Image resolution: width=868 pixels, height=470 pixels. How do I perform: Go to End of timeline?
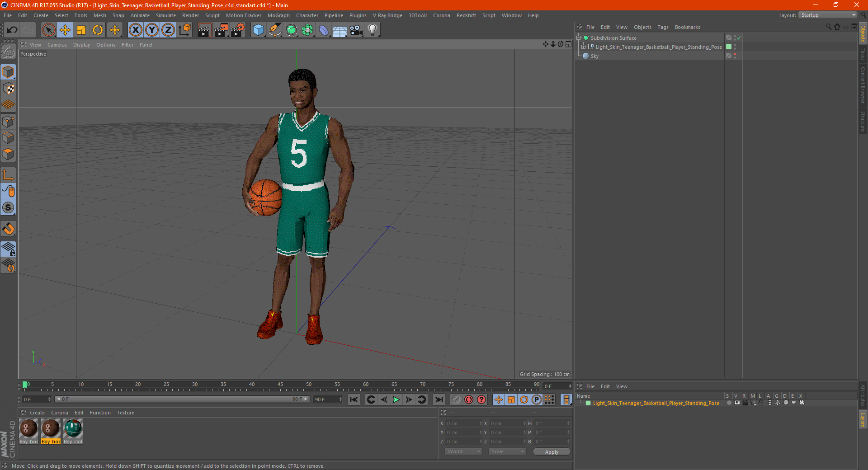[x=439, y=399]
